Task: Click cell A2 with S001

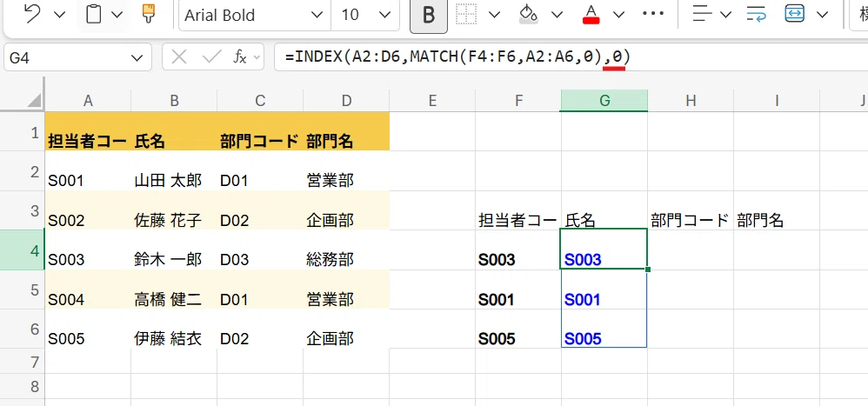Action: point(88,171)
